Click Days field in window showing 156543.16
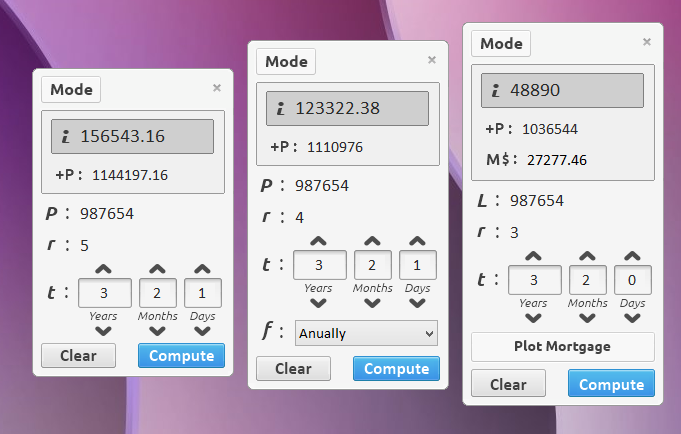Screen dimensions: 681x434 tap(202, 294)
